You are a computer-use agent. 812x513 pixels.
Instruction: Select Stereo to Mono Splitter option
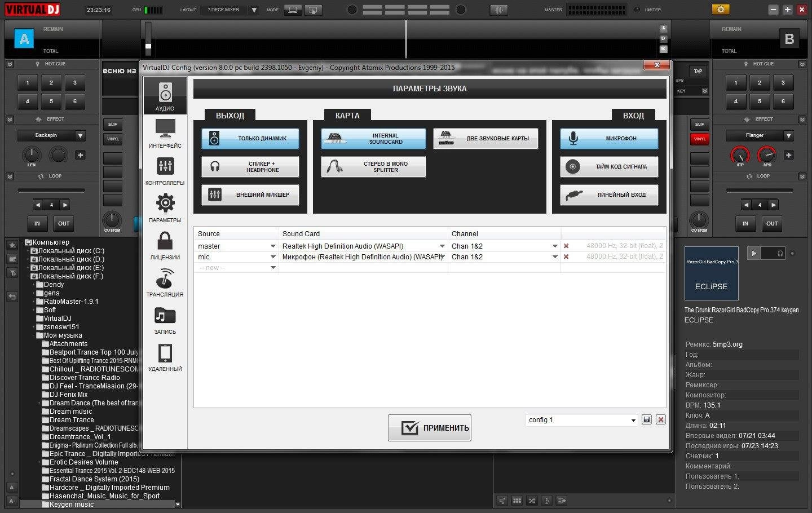373,167
